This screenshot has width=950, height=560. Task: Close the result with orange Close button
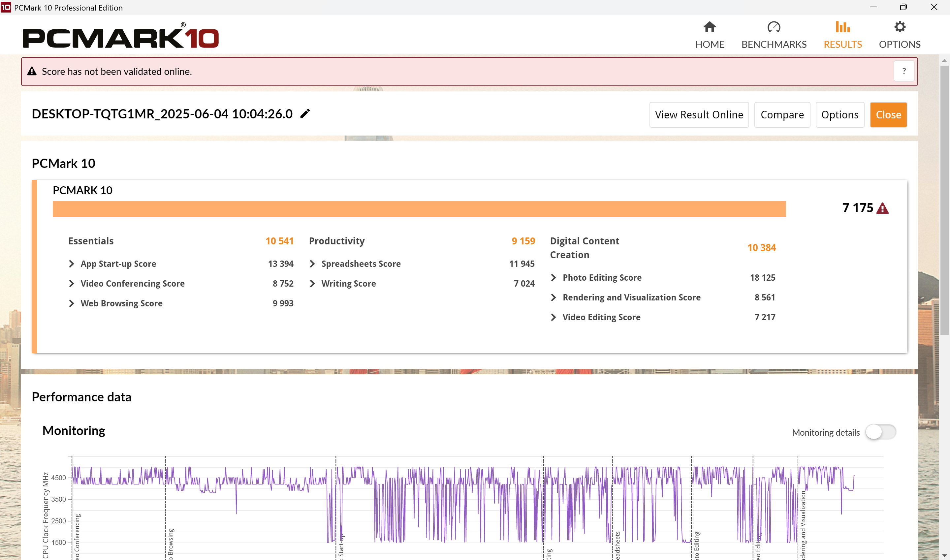888,115
